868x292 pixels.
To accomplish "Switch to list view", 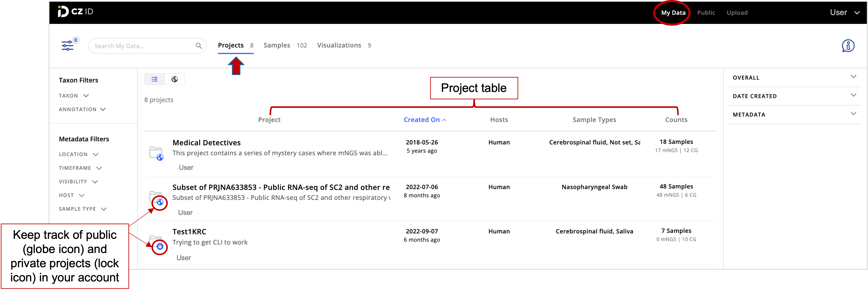I will (154, 79).
